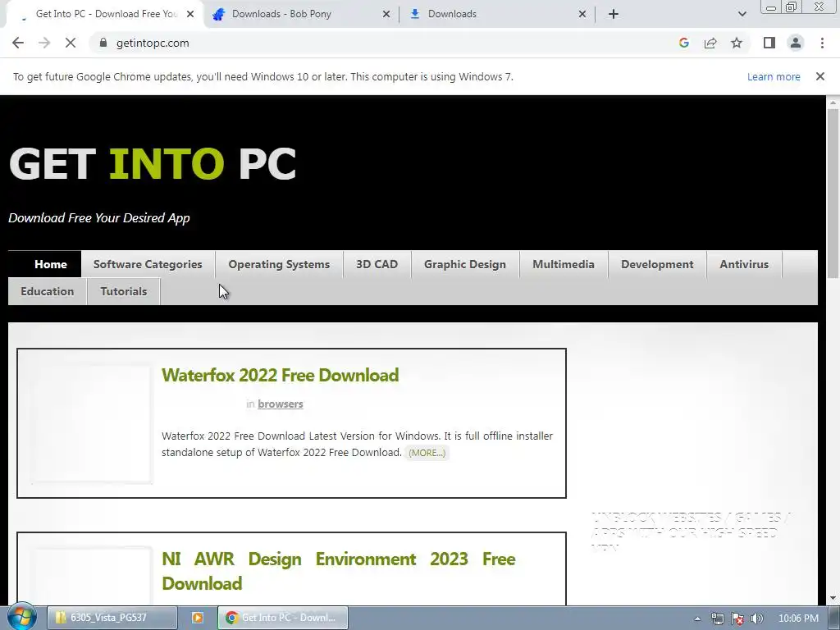This screenshot has height=630, width=840.
Task: Open Education category
Action: tap(47, 291)
